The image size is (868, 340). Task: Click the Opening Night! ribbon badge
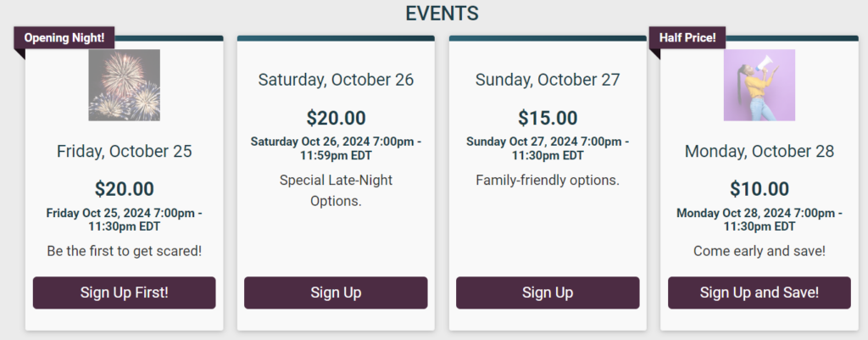point(64,38)
